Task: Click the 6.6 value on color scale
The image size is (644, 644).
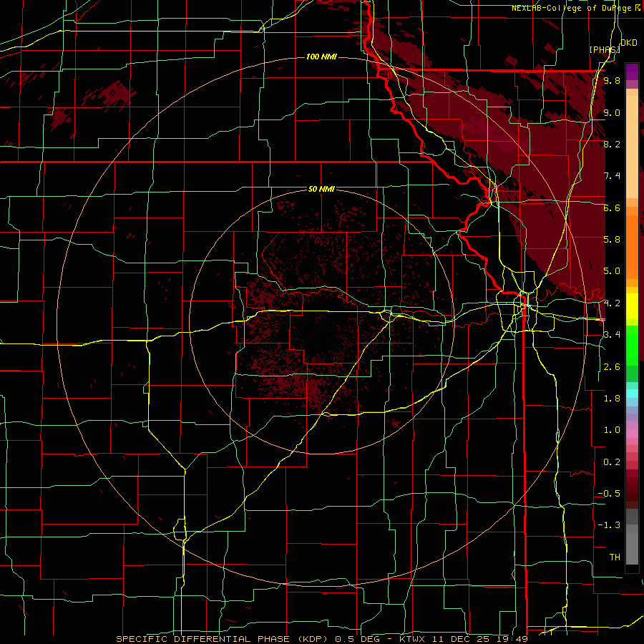Action: click(612, 208)
